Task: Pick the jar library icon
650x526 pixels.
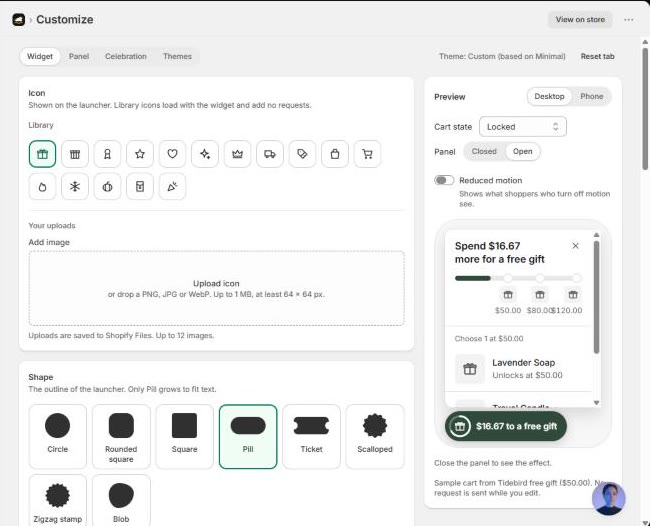Action: click(x=140, y=187)
